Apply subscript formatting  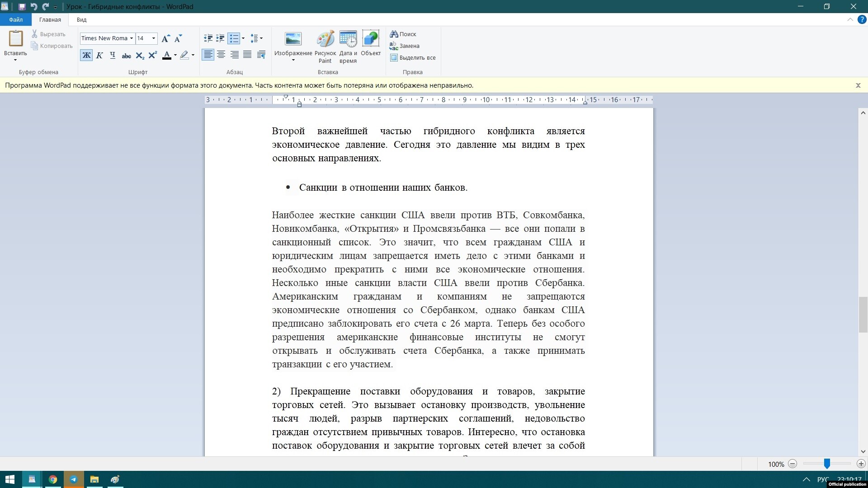[x=140, y=56]
